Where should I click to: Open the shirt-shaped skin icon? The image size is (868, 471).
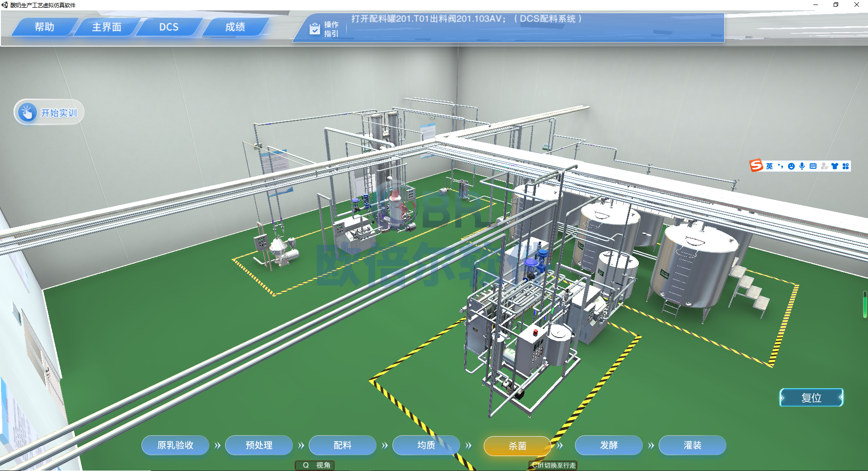tap(835, 166)
